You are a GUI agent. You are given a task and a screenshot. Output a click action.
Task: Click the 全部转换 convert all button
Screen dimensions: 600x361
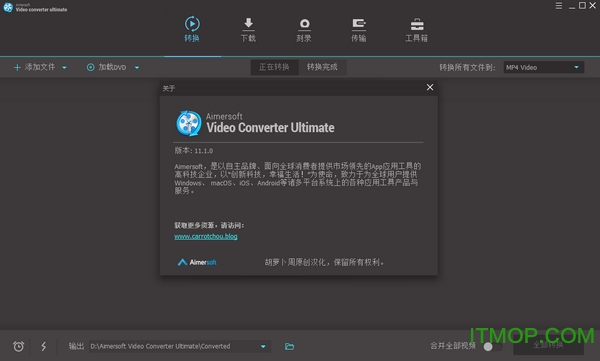pyautogui.click(x=548, y=345)
